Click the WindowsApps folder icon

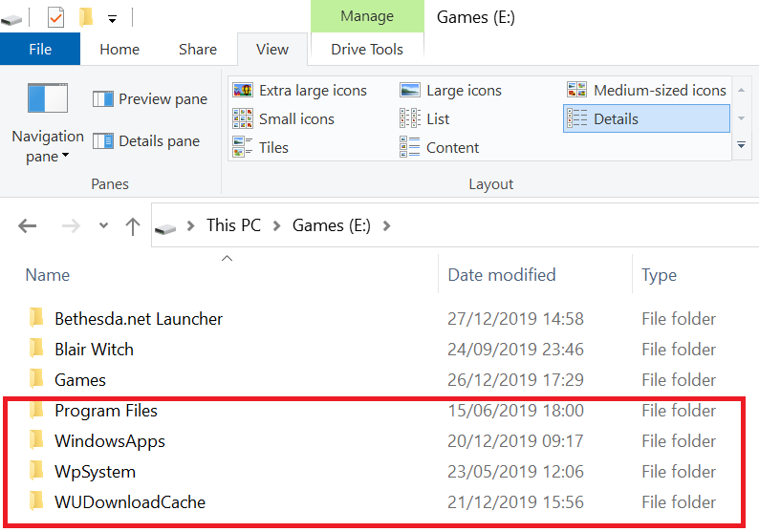[36, 440]
